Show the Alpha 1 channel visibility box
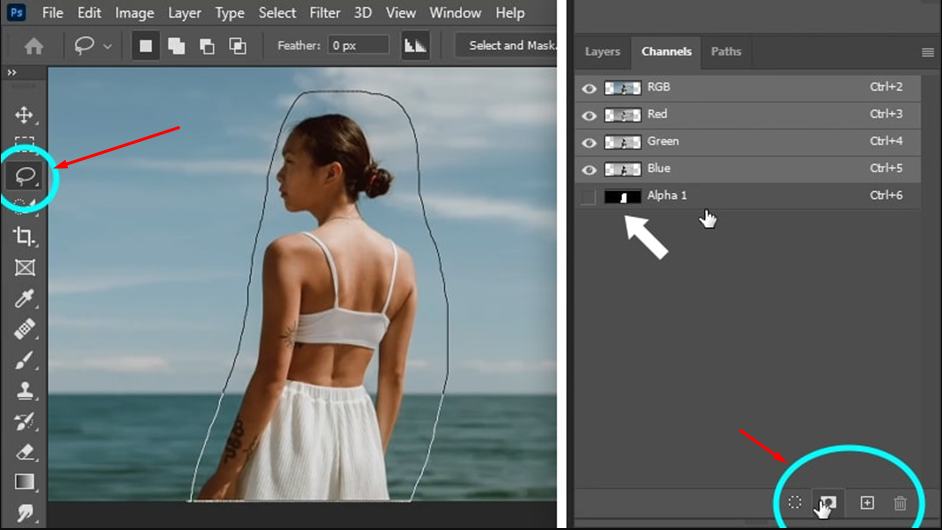The image size is (942, 530). coord(588,196)
